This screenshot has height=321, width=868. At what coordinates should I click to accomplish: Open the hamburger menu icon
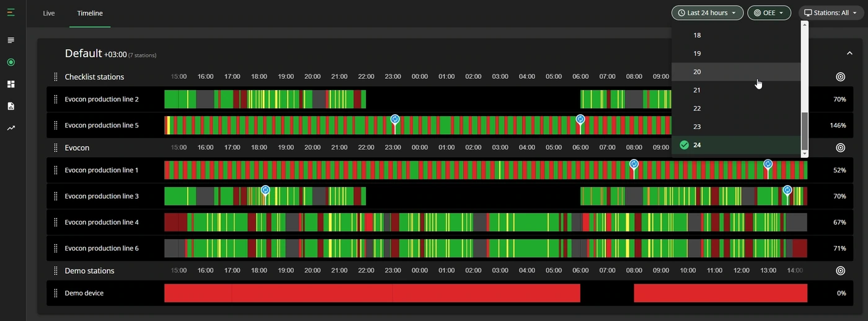coord(11,12)
